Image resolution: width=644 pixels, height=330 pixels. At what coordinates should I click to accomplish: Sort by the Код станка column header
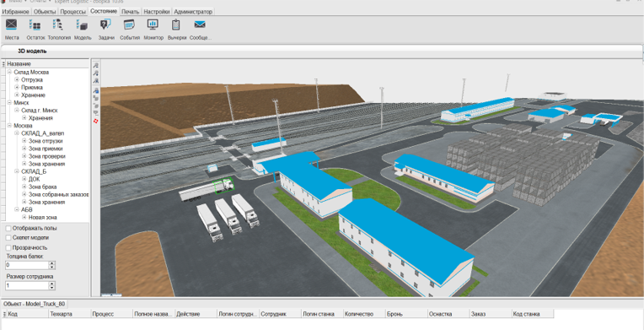(x=532, y=314)
